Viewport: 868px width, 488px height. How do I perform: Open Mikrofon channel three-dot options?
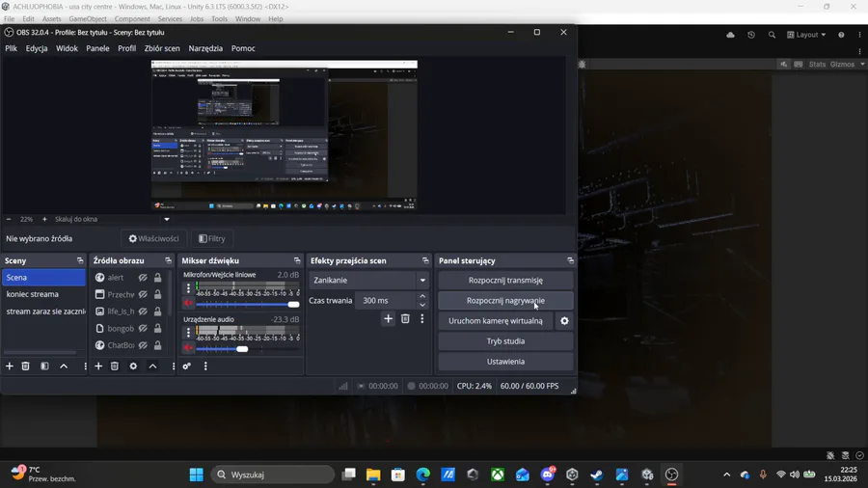(x=188, y=287)
